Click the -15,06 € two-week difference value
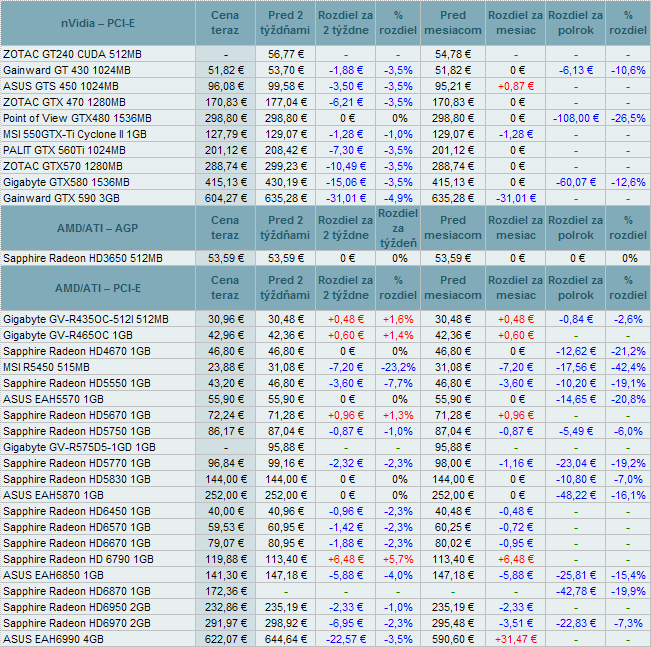This screenshot has width=651, height=647. tap(345, 182)
